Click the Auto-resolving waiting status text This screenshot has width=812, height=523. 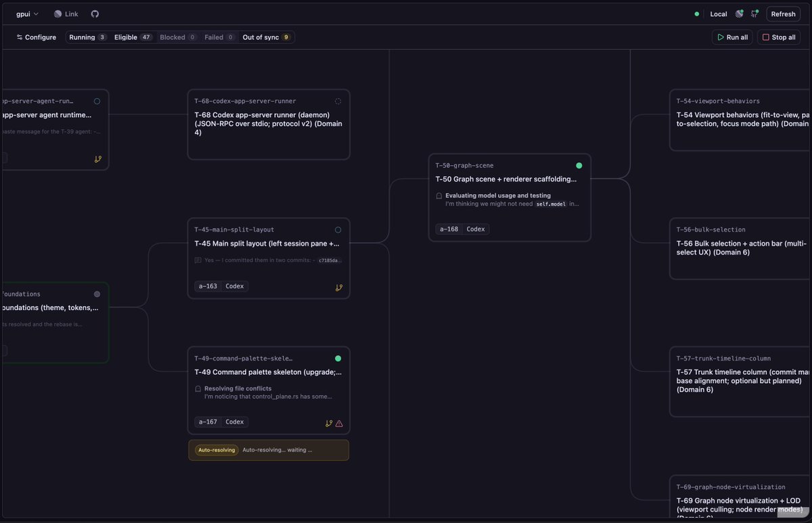click(277, 450)
